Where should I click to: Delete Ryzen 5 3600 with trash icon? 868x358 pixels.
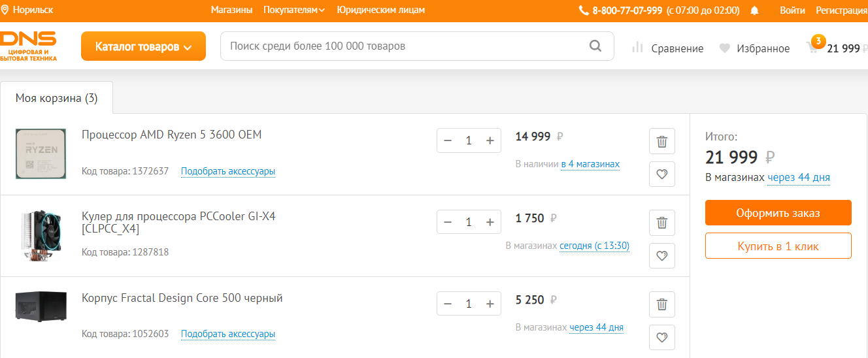tap(661, 141)
